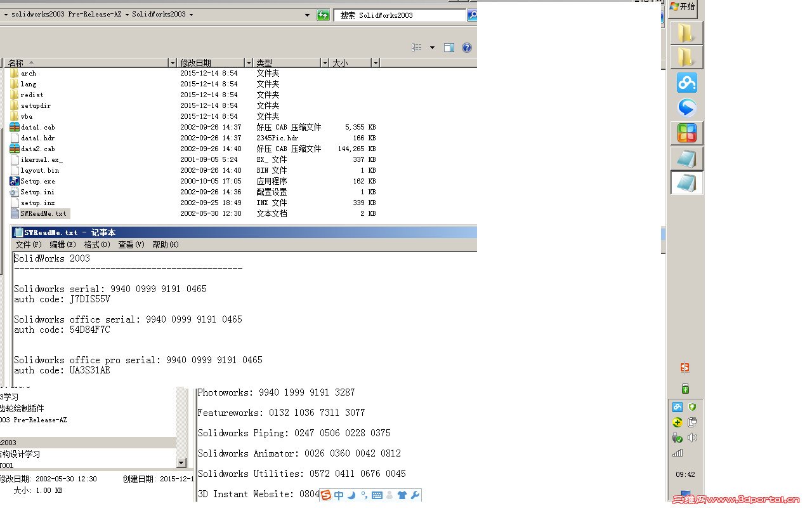Select the data2.cab archive icon
The width and height of the screenshot is (812, 508).
(x=15, y=149)
